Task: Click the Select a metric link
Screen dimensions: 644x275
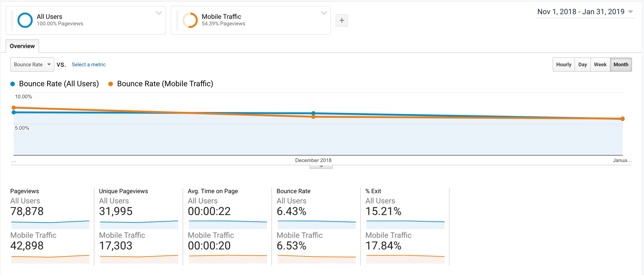Action: point(89,64)
